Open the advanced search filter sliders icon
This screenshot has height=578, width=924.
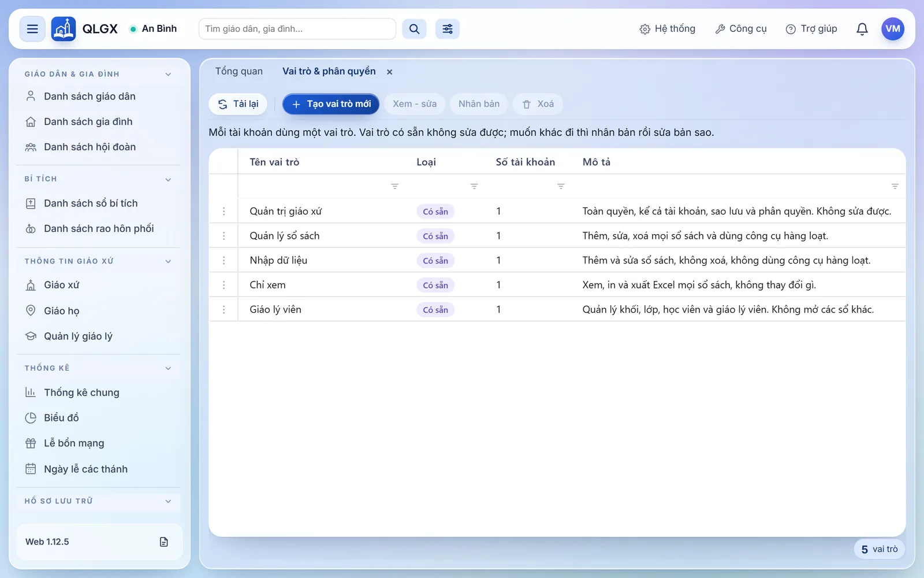tap(448, 29)
